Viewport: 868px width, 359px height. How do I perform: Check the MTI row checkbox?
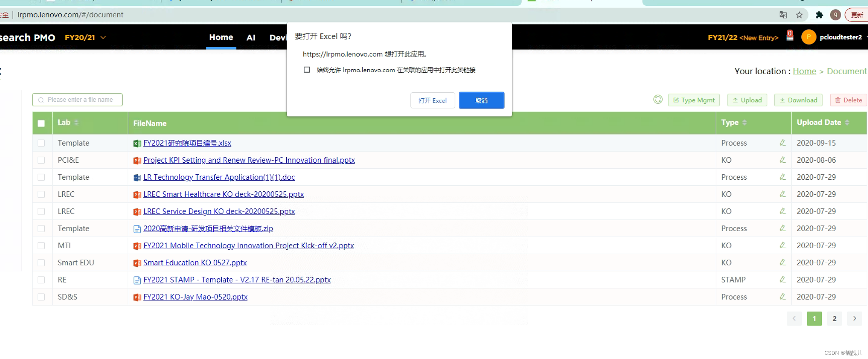(x=41, y=246)
